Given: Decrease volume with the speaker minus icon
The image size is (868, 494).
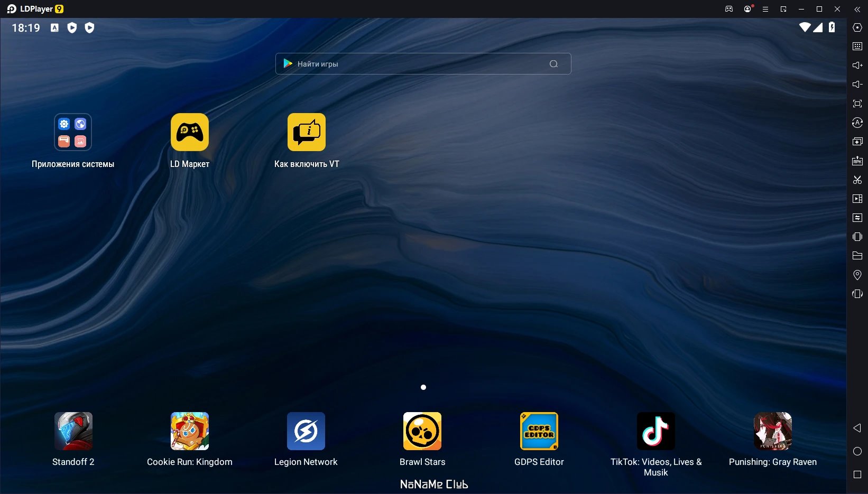Looking at the screenshot, I should [857, 85].
